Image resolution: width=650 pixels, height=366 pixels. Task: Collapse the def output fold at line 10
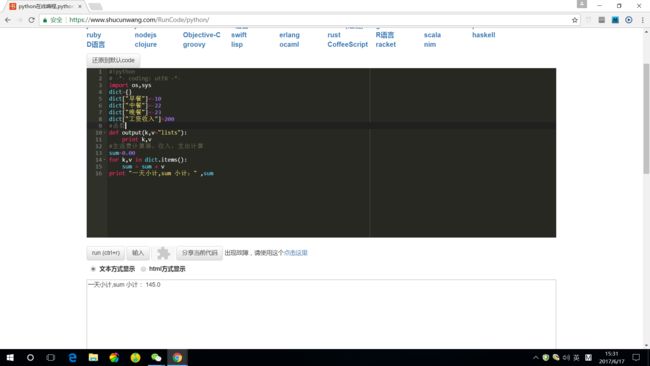pyautogui.click(x=105, y=133)
